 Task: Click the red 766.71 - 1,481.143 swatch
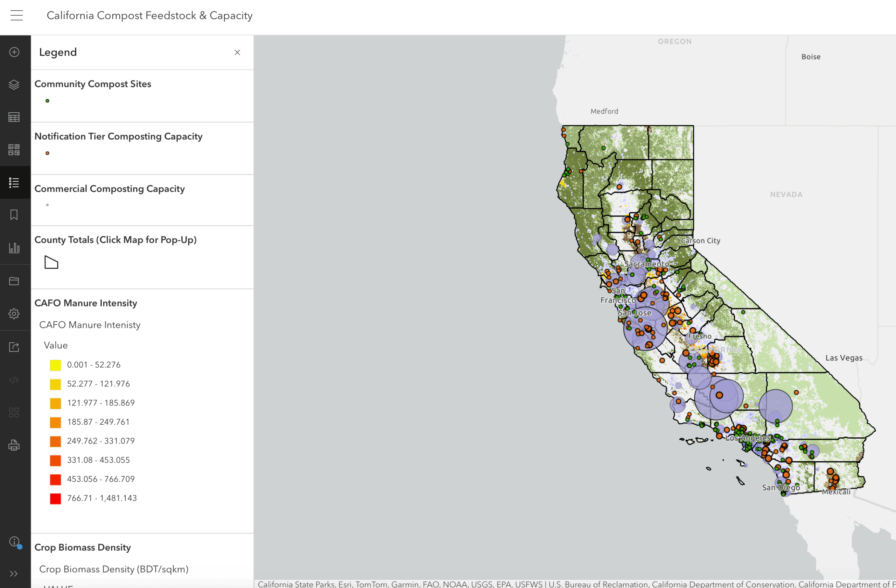[x=55, y=498]
